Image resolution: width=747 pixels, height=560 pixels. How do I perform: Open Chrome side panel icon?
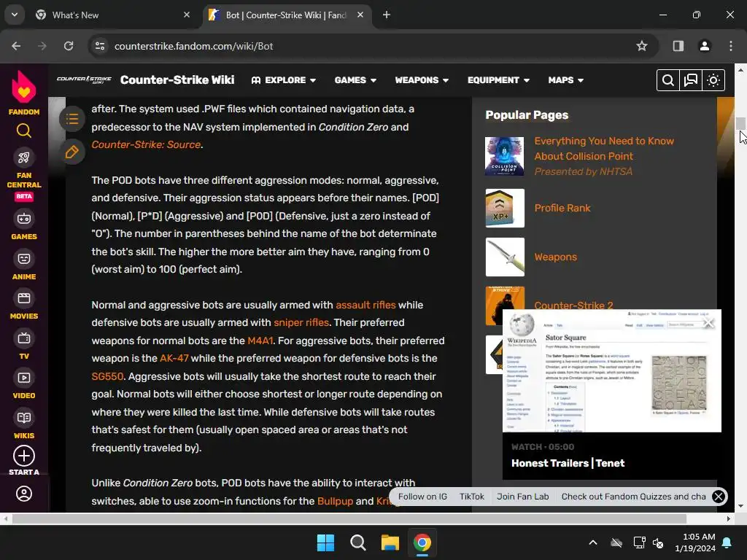678,46
